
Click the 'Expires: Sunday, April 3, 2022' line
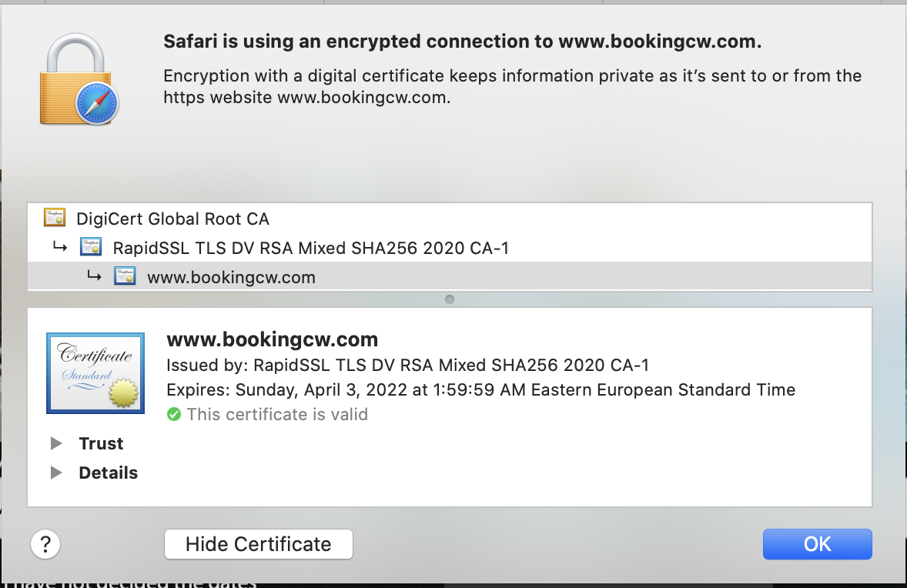click(480, 389)
